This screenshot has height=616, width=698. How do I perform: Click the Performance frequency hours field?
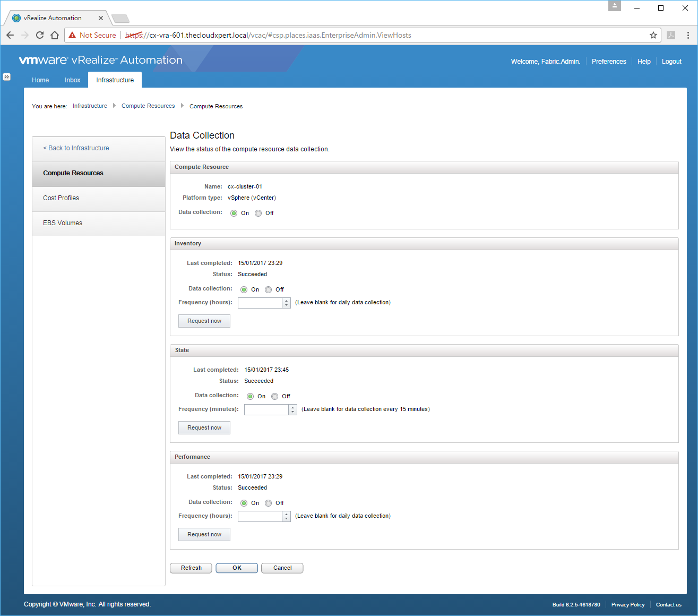click(x=260, y=516)
